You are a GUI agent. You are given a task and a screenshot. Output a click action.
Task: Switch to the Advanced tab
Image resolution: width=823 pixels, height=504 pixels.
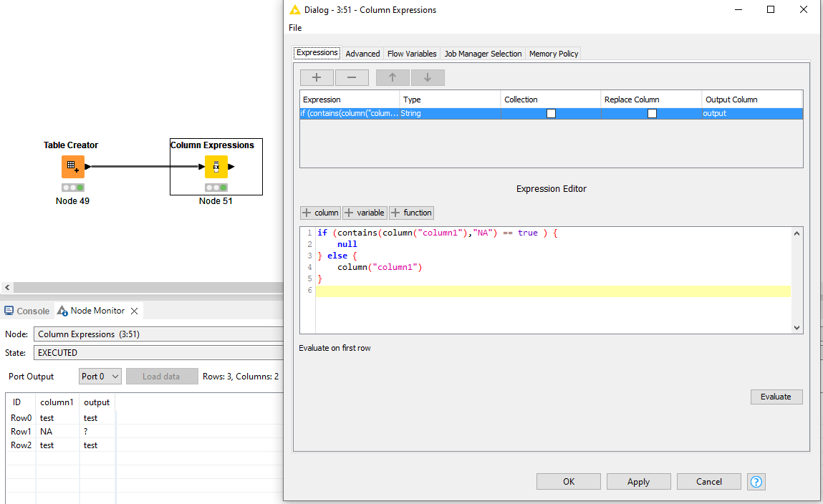(362, 54)
